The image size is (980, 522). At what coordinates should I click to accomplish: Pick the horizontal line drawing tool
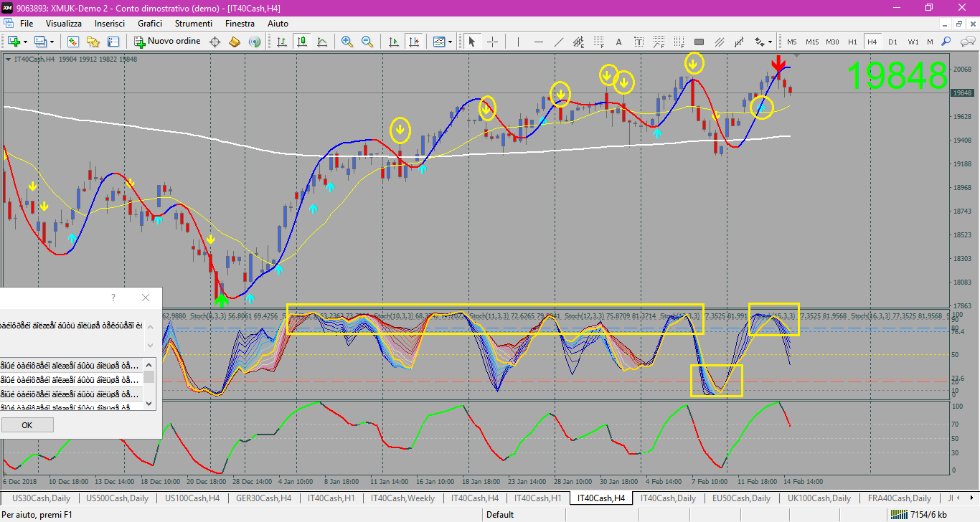[x=538, y=42]
